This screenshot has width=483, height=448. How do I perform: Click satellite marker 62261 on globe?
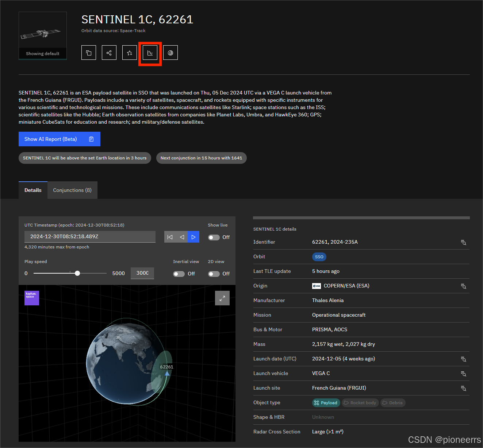coord(167,373)
